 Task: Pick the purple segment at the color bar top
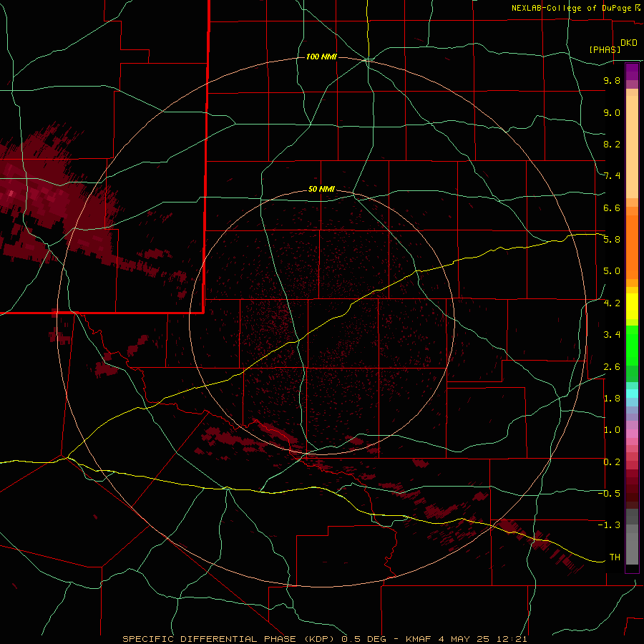632,72
